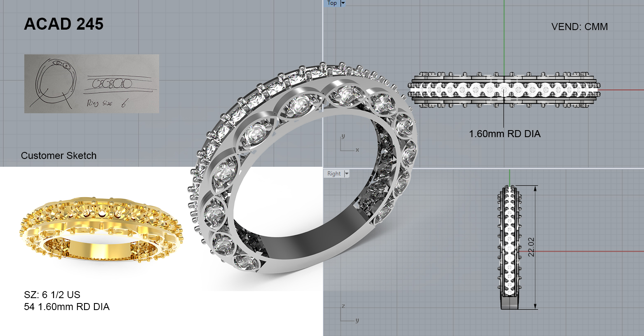Click the 'ACAD 245' title text
The height and width of the screenshot is (336, 644).
[64, 24]
